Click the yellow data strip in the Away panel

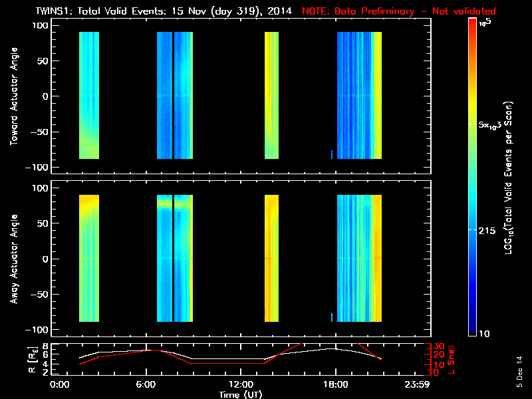(x=271, y=258)
